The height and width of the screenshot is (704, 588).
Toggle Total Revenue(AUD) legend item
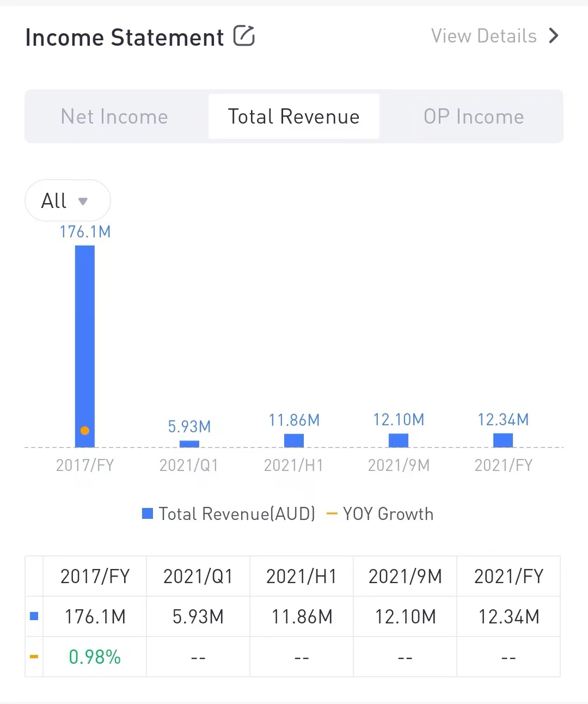[229, 514]
